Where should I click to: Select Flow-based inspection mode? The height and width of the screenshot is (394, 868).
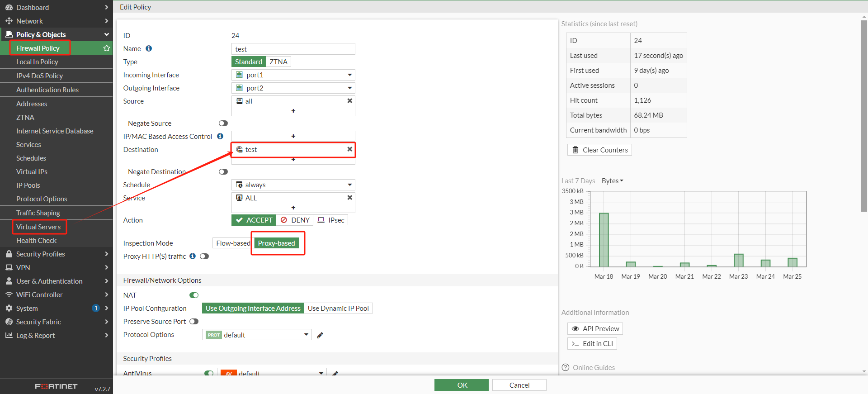[233, 243]
